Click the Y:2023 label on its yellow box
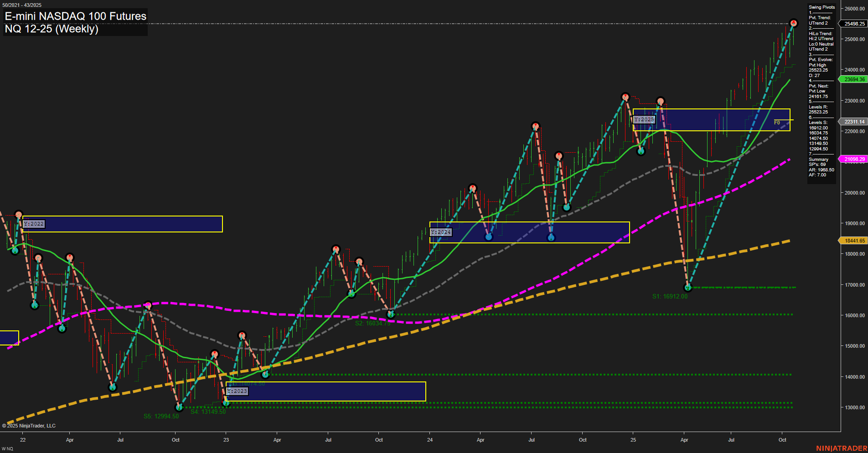 pyautogui.click(x=237, y=391)
